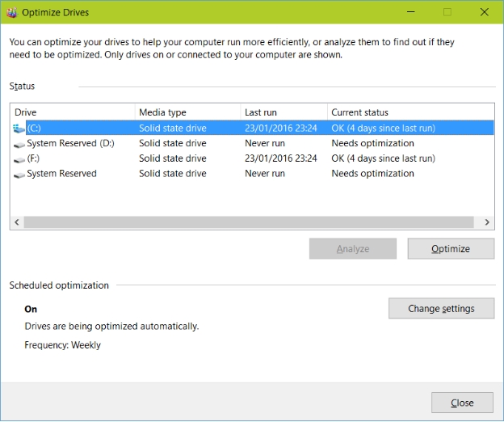Click the System Reserved (D:) drive icon
The height and width of the screenshot is (422, 504).
[x=19, y=144]
